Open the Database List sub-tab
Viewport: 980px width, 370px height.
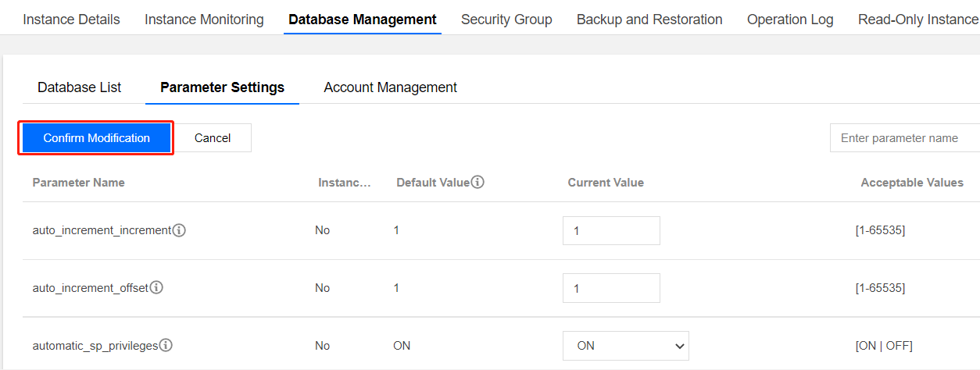click(x=80, y=87)
